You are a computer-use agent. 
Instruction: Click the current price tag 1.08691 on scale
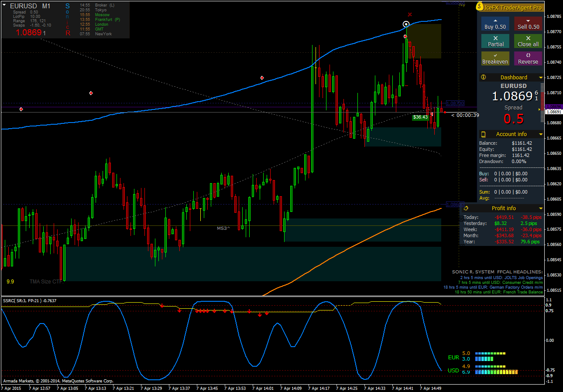coord(553,112)
